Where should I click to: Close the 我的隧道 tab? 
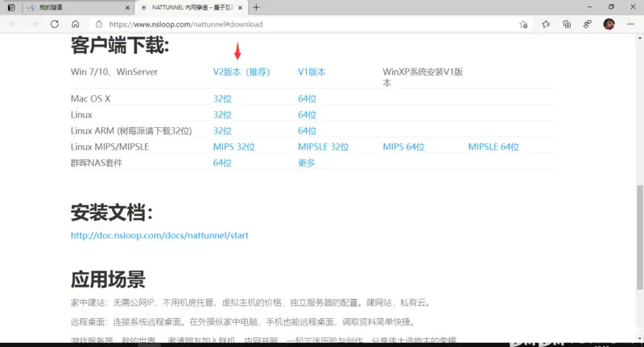click(127, 7)
